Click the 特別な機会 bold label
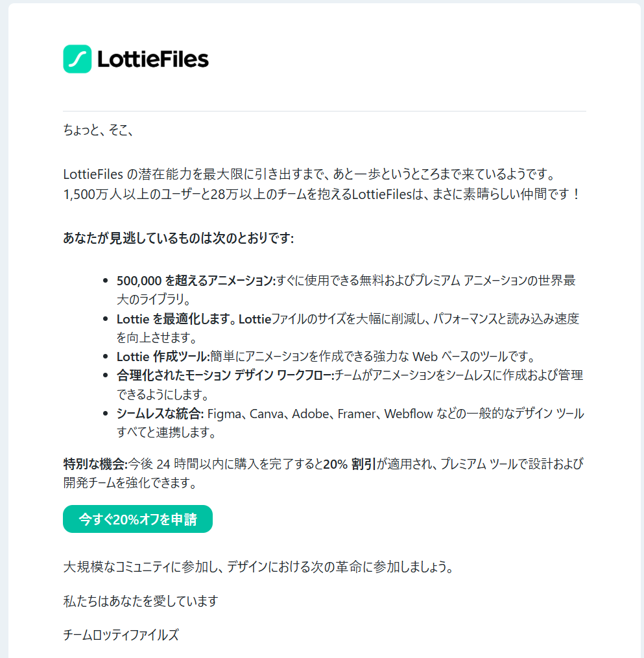The height and width of the screenshot is (658, 644). [95, 464]
